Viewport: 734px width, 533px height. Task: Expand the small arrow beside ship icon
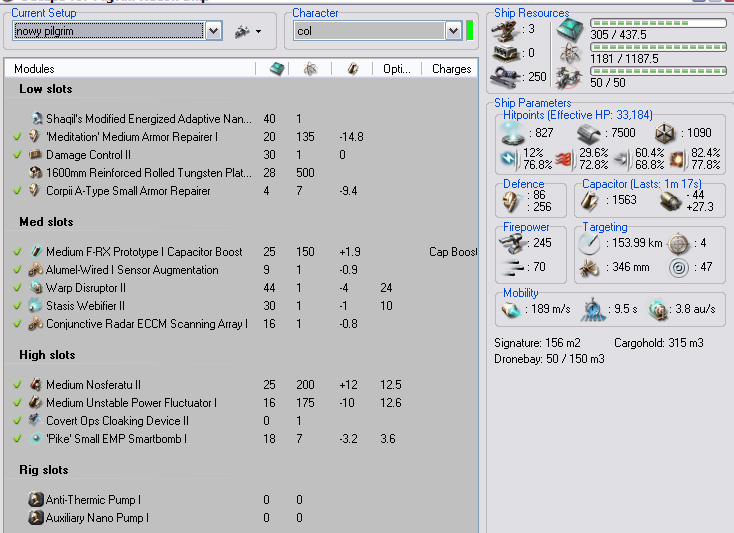(x=258, y=32)
